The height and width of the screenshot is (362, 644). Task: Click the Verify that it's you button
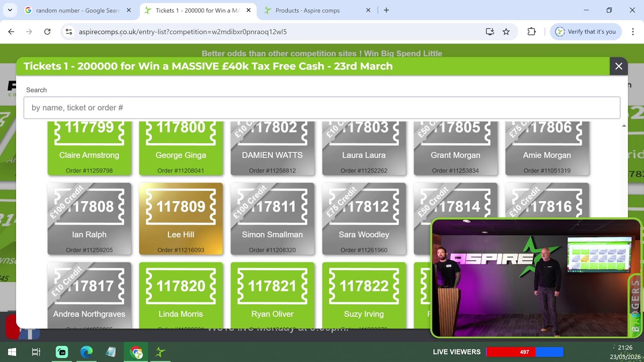[x=586, y=32]
